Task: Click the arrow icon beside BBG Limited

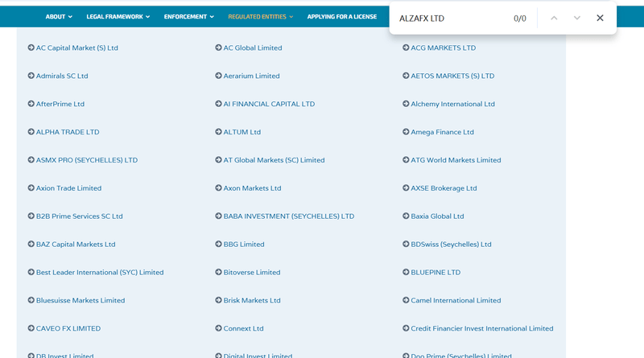Action: [x=218, y=244]
